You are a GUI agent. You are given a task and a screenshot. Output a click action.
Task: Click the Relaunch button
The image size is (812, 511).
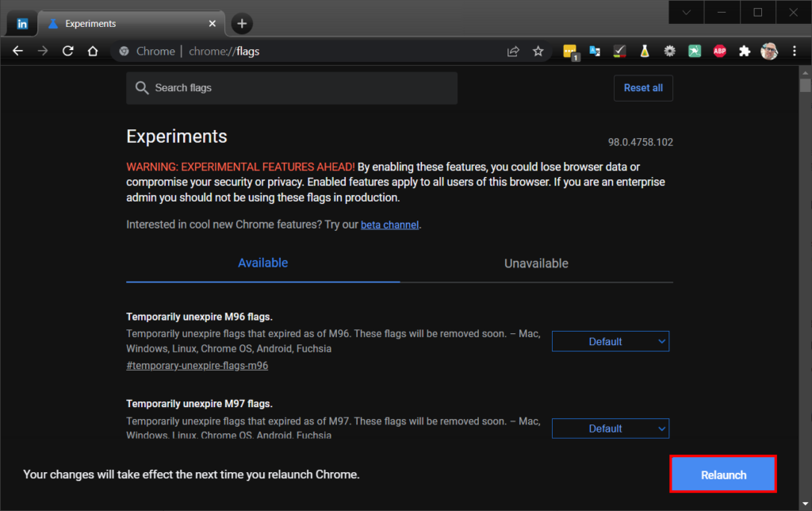723,474
